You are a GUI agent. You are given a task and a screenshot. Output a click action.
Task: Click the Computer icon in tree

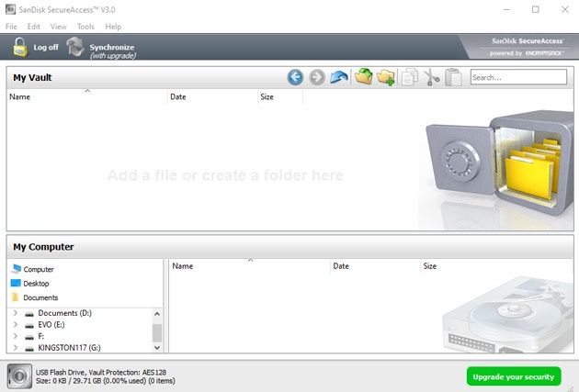pyautogui.click(x=17, y=269)
